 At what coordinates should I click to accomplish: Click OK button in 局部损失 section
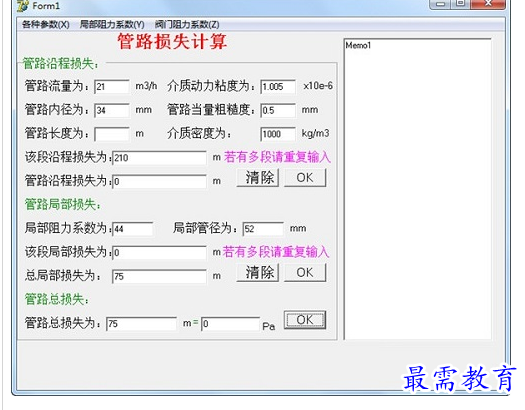click(x=305, y=272)
